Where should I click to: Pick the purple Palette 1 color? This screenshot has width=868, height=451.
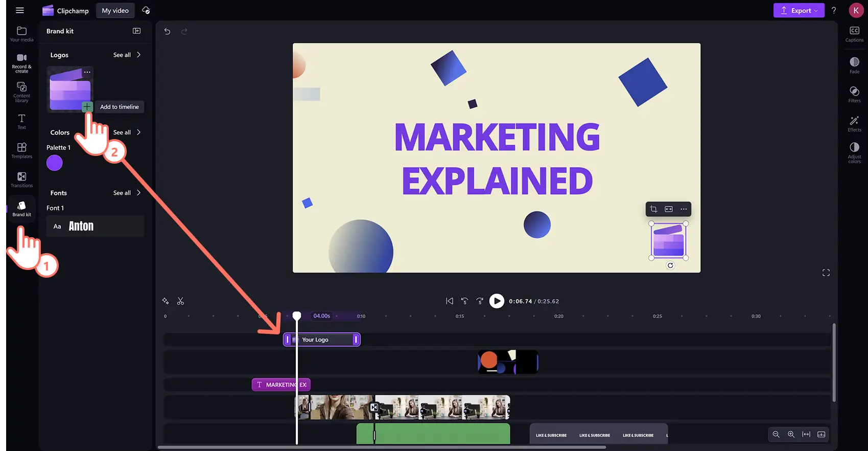pos(55,163)
